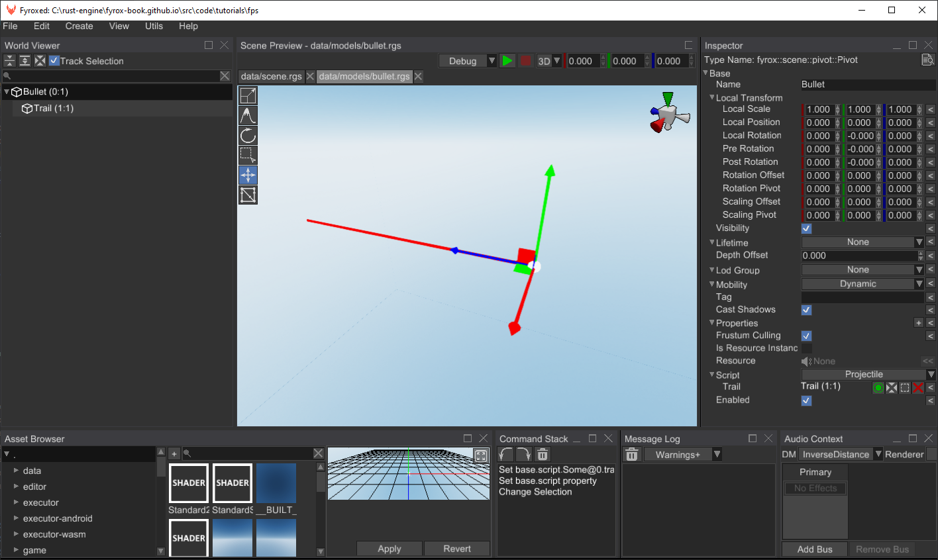The height and width of the screenshot is (560, 938).
Task: Click the Add Bus button
Action: coord(815,549)
